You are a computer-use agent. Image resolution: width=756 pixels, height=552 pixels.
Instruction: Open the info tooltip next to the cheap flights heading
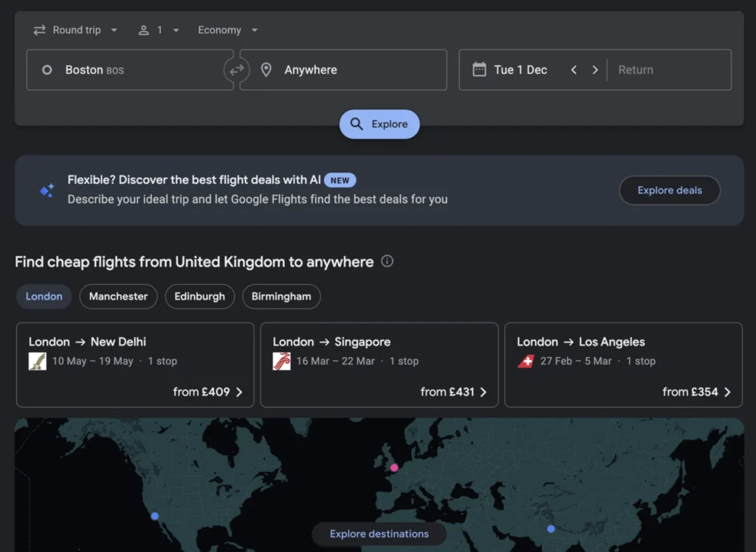coord(388,261)
